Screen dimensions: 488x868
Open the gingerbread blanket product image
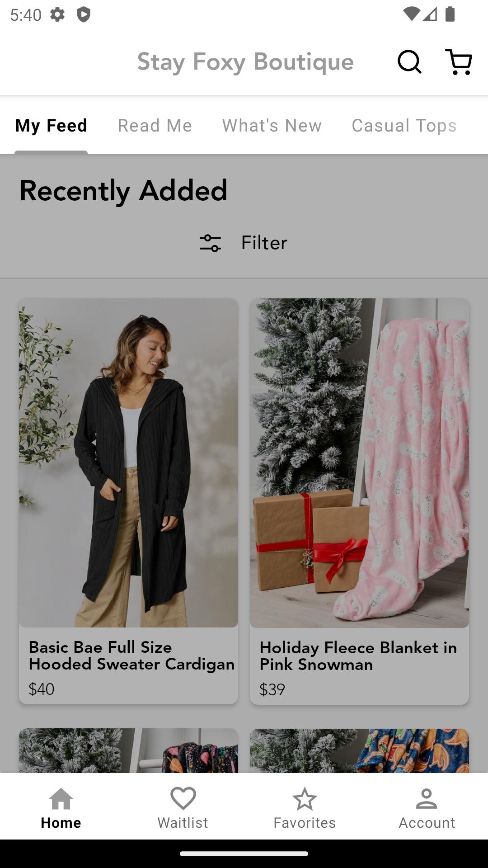[x=359, y=750]
